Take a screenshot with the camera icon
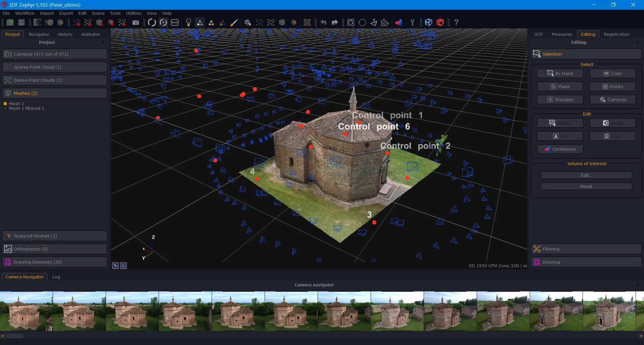 (136, 22)
